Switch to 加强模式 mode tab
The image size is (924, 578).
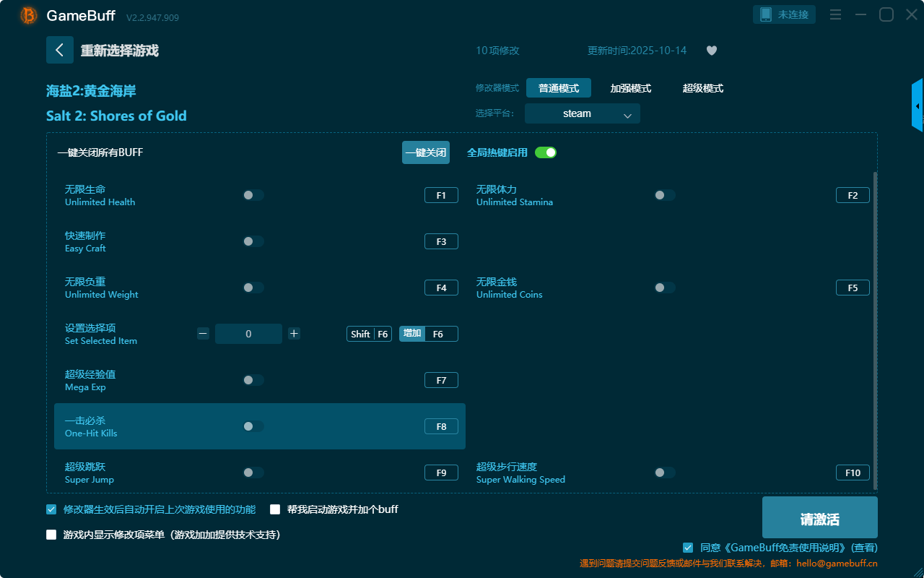630,88
